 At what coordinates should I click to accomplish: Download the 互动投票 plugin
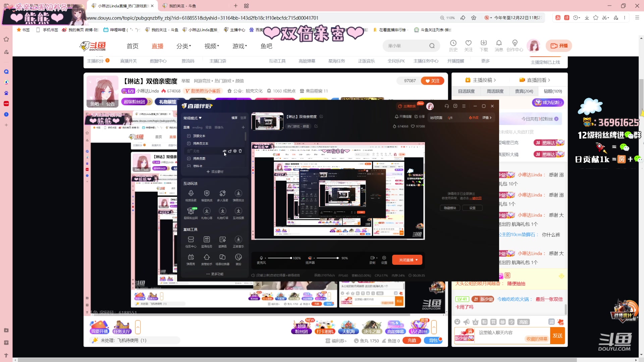coord(238,213)
